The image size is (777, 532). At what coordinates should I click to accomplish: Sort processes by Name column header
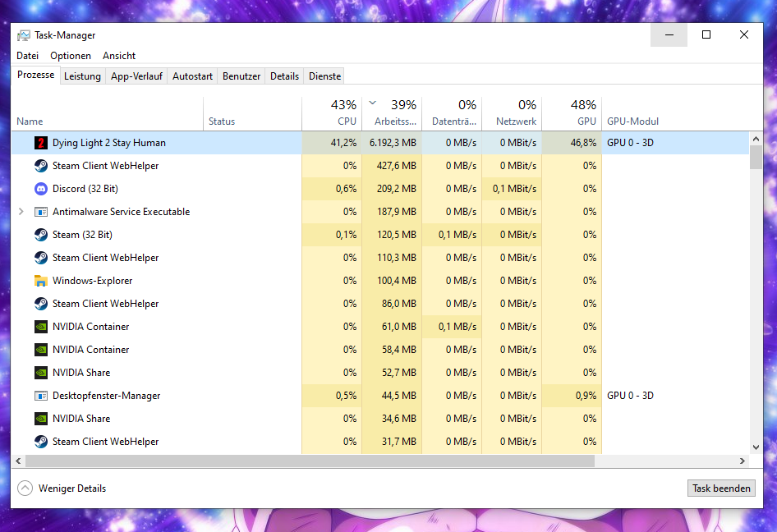[x=107, y=114]
